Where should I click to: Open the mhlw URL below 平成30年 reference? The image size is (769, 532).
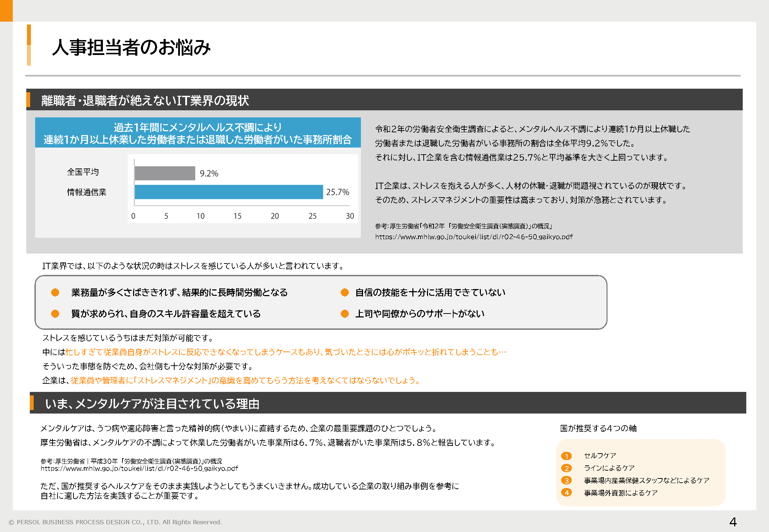coord(139,469)
